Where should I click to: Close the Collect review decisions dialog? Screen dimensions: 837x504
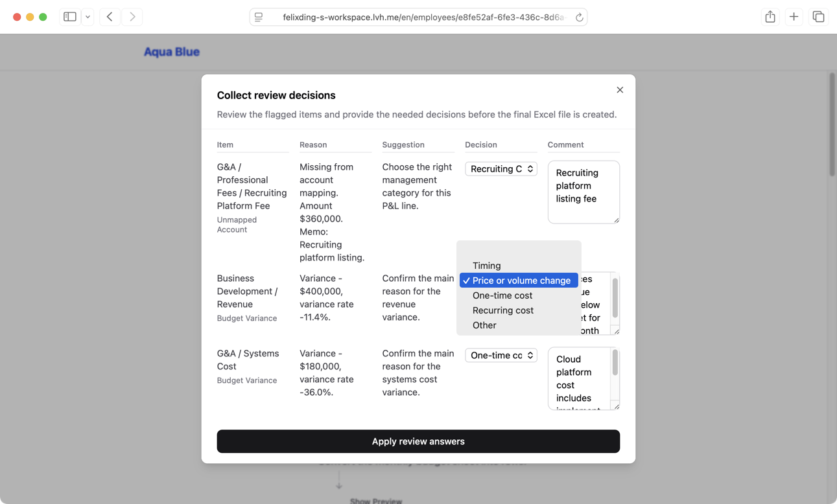point(620,90)
